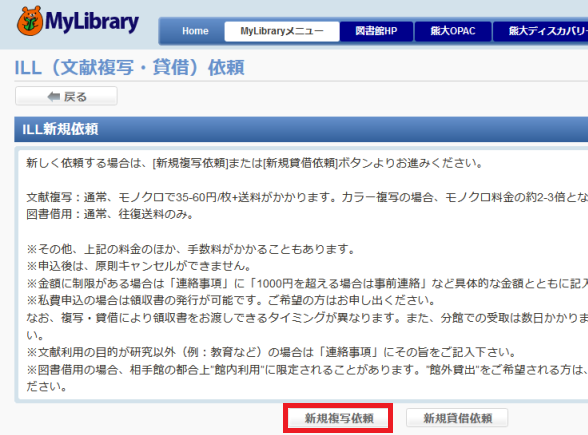Go back with the 戻る button
The width and height of the screenshot is (588, 435).
66,96
